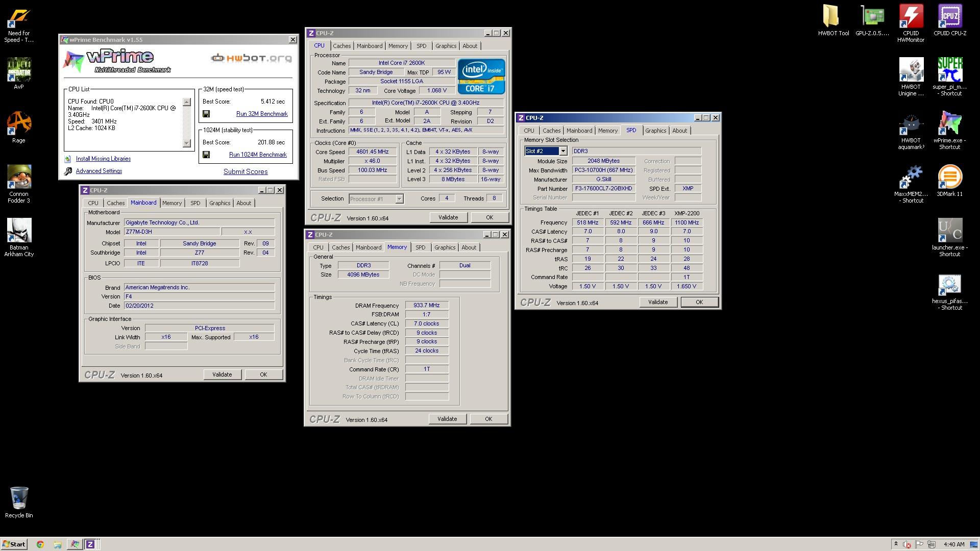Click the DRAM Frequency value field
980x551 pixels.
pyautogui.click(x=427, y=305)
